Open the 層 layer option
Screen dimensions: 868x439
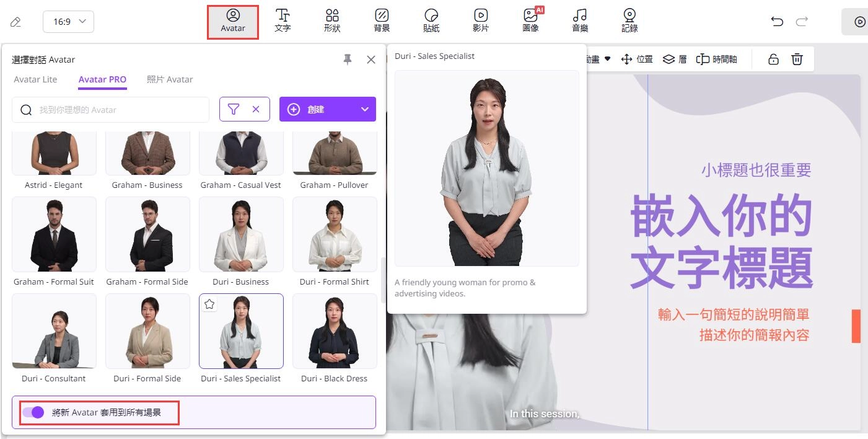tap(675, 60)
